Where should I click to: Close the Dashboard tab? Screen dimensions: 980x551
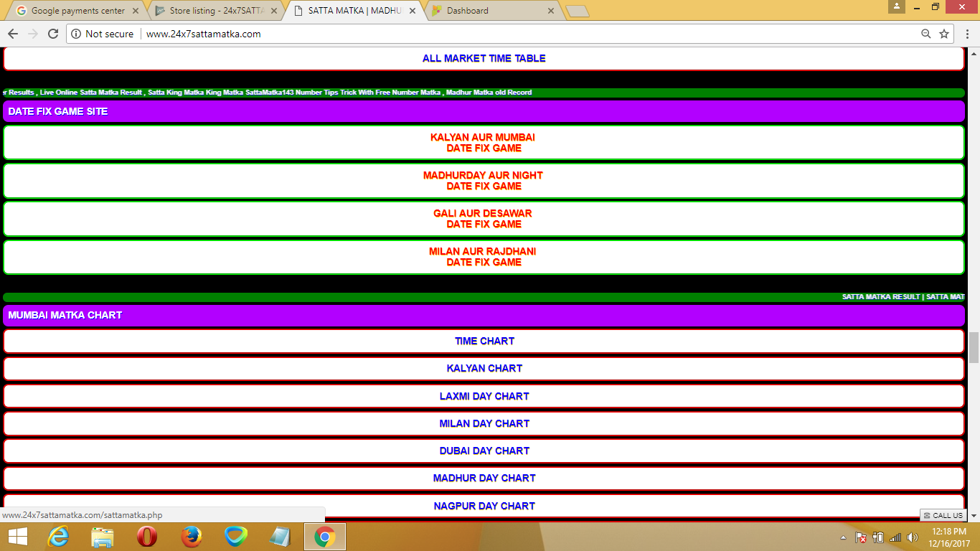point(551,11)
